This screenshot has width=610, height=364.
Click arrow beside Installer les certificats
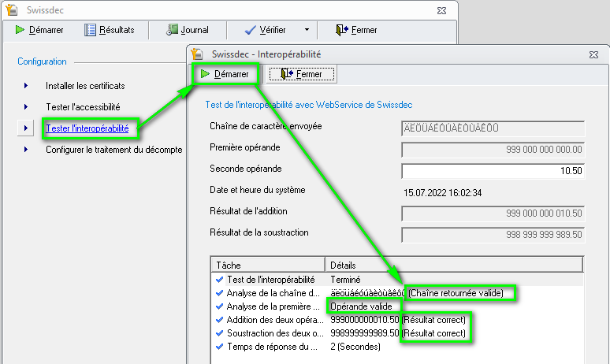pos(26,86)
